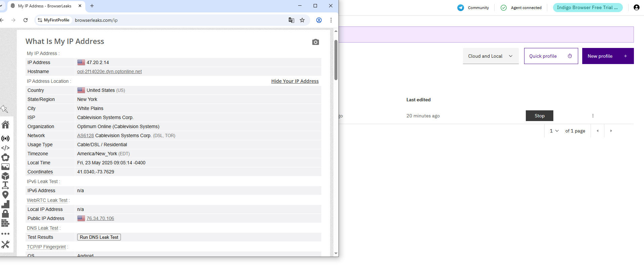Open the profile row three-dot menu
This screenshot has width=644, height=277.
pyautogui.click(x=593, y=116)
